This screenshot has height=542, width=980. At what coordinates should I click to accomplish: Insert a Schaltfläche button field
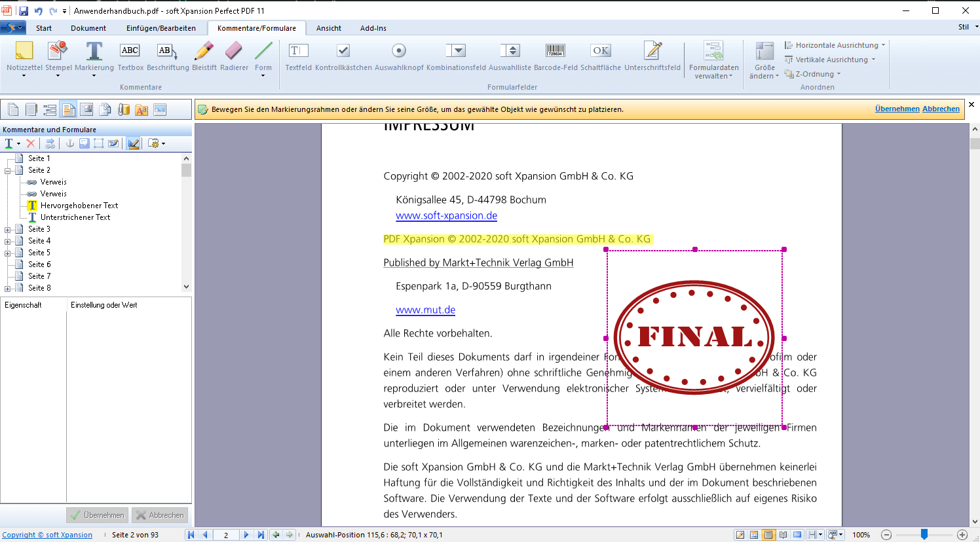point(601,56)
